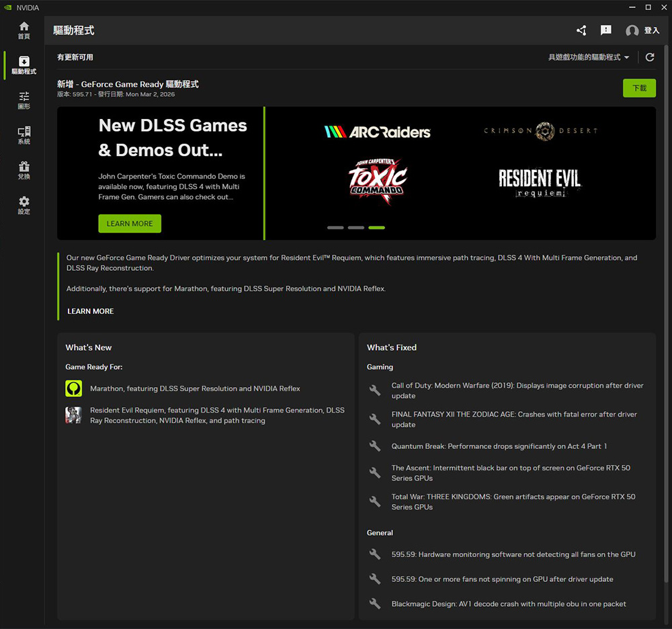Image resolution: width=672 pixels, height=629 pixels.
Task: Open the Home page in sidebar
Action: tap(24, 30)
